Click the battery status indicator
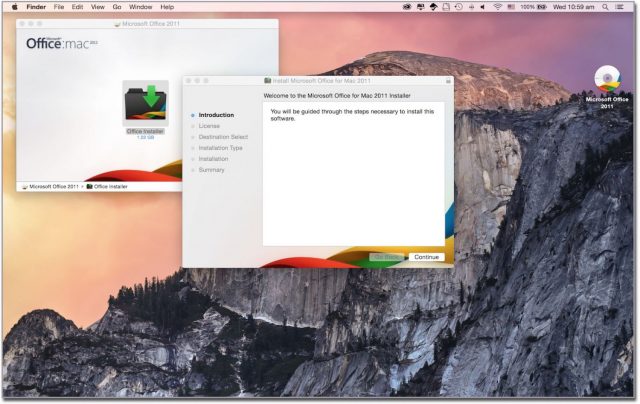The image size is (640, 404). tap(533, 7)
